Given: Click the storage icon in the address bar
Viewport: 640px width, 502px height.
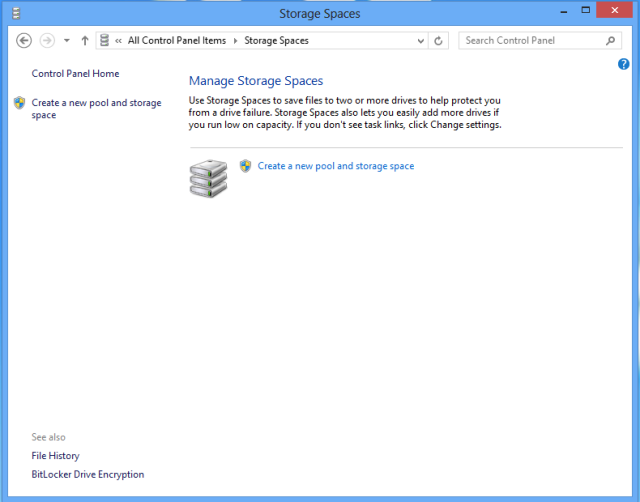Looking at the screenshot, I should (104, 40).
